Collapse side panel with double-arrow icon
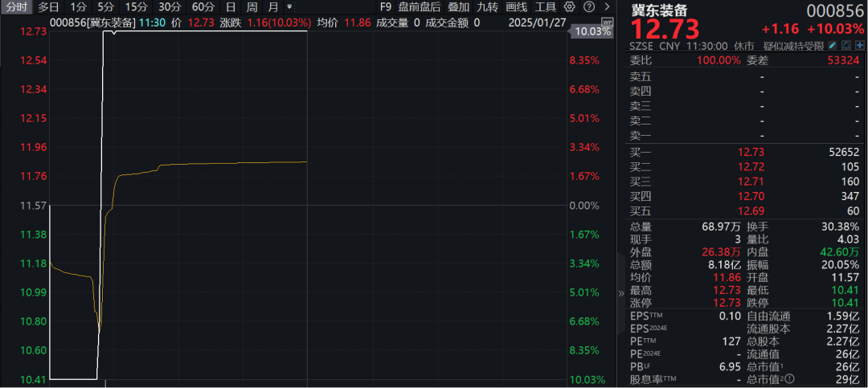The width and height of the screenshot is (868, 388). coord(620,293)
